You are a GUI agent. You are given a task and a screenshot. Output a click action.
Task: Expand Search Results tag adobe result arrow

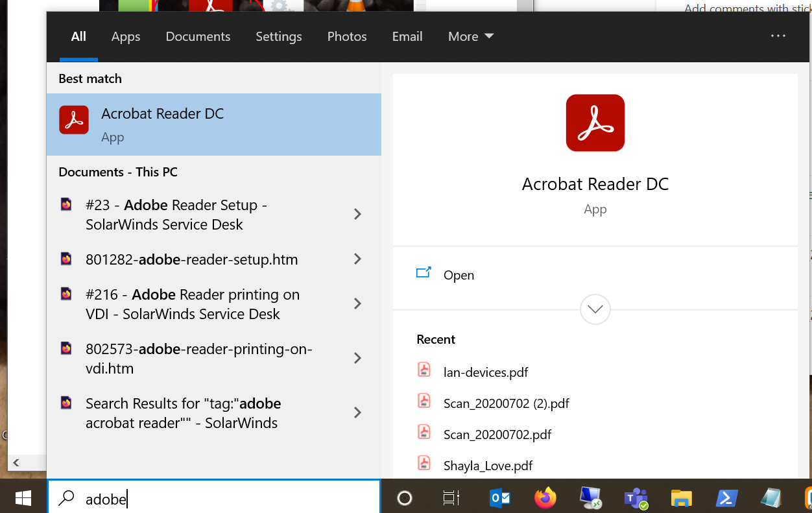click(357, 412)
